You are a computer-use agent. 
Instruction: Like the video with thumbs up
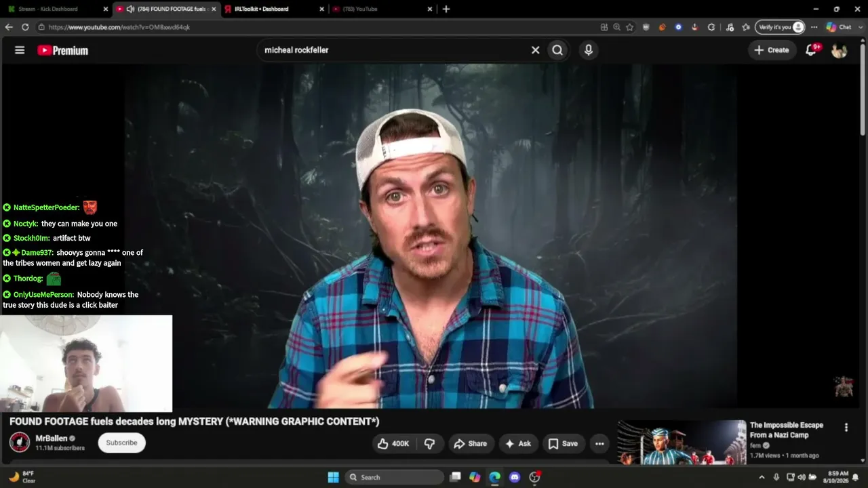click(393, 444)
